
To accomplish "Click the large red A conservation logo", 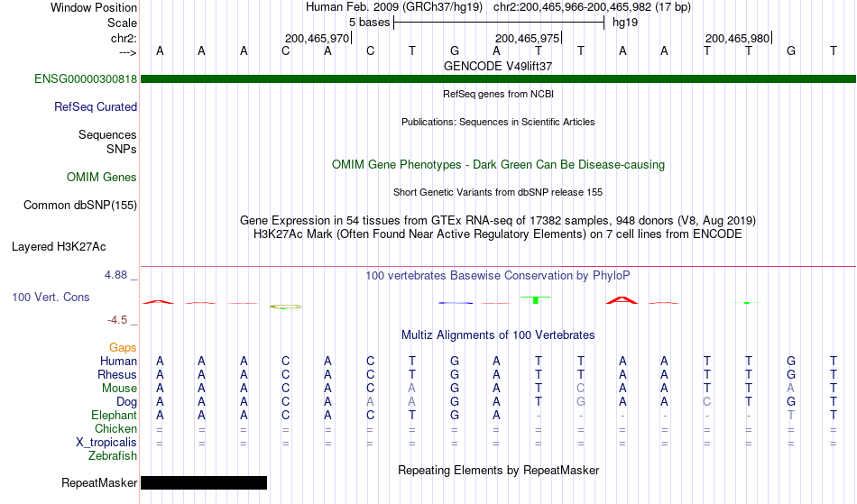I will 622,299.
